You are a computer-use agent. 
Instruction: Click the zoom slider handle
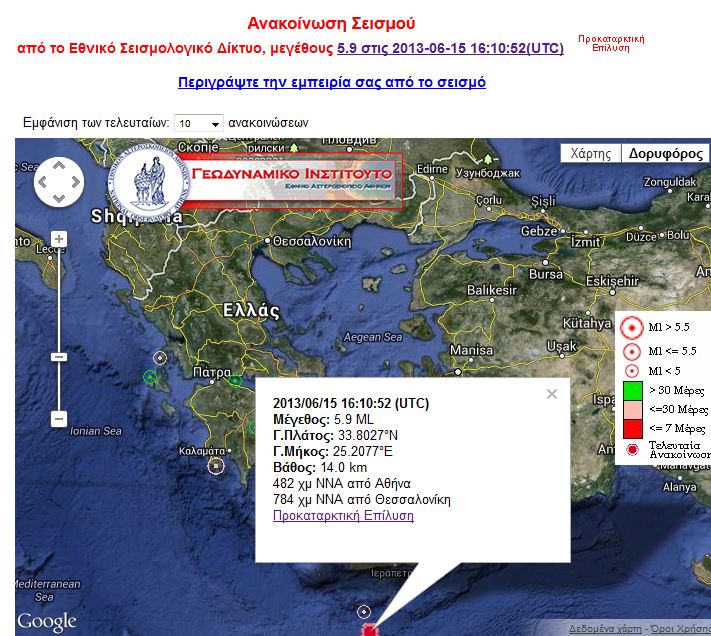point(58,357)
